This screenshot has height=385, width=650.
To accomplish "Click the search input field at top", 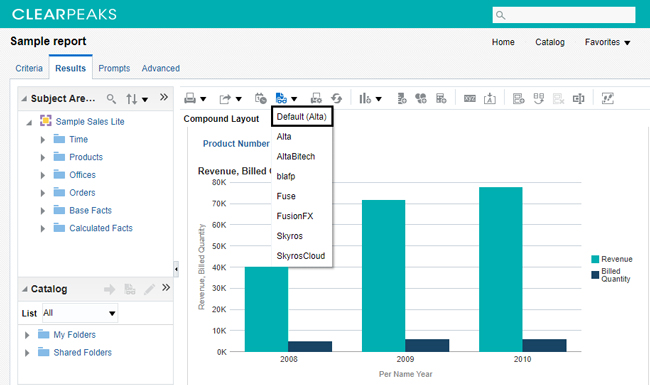I will coord(564,15).
